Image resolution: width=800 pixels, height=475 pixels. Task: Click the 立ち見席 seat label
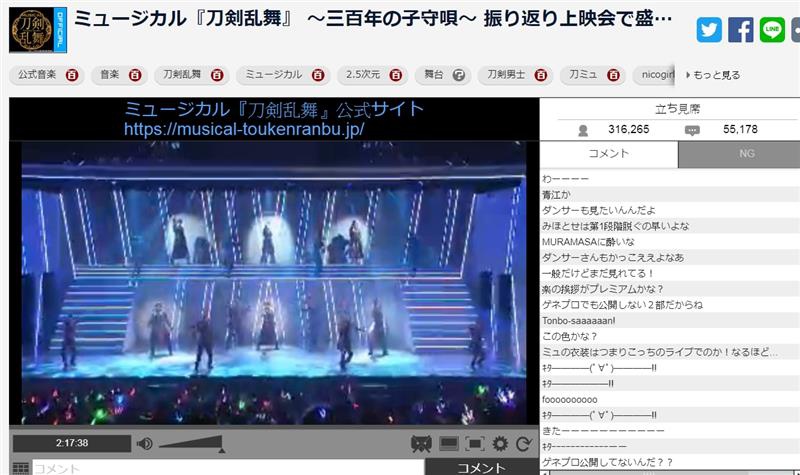678,109
